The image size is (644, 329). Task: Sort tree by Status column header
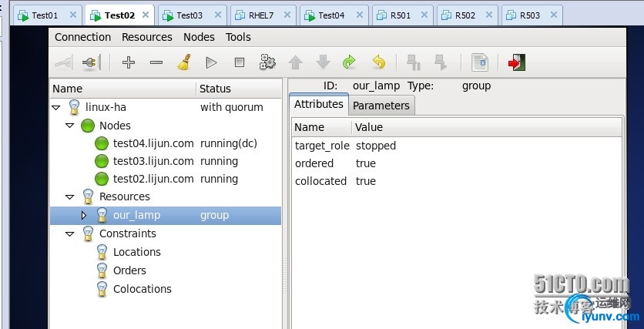pyautogui.click(x=239, y=89)
